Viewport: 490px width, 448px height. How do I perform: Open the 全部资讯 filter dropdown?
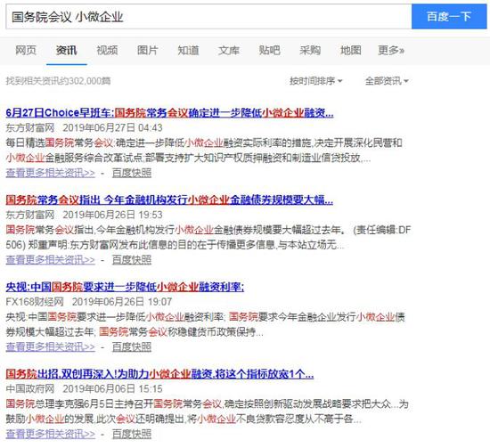(387, 81)
